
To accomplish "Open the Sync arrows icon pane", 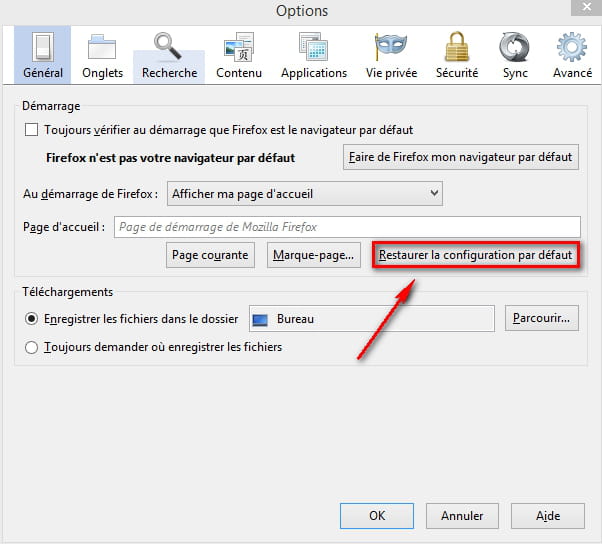I will [x=515, y=55].
